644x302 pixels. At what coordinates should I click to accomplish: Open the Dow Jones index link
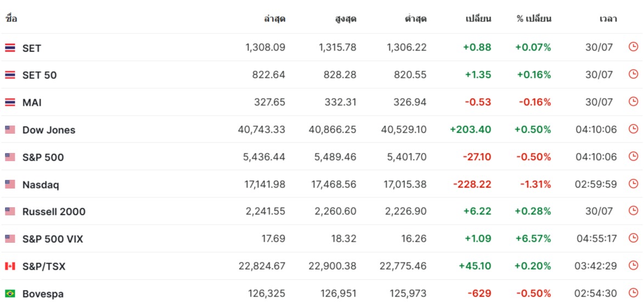click(x=49, y=130)
